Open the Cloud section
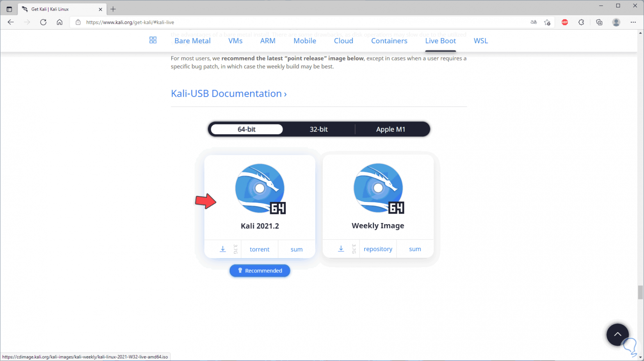The height and width of the screenshot is (361, 644). tap(343, 41)
